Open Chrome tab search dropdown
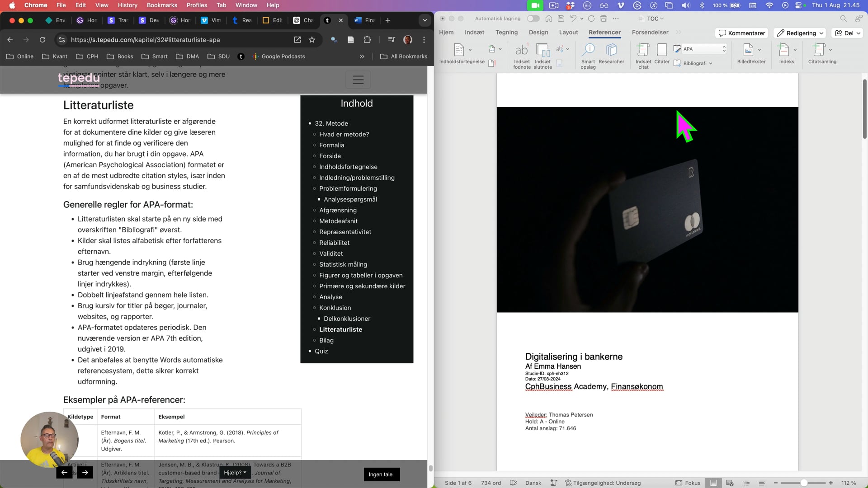 tap(425, 20)
